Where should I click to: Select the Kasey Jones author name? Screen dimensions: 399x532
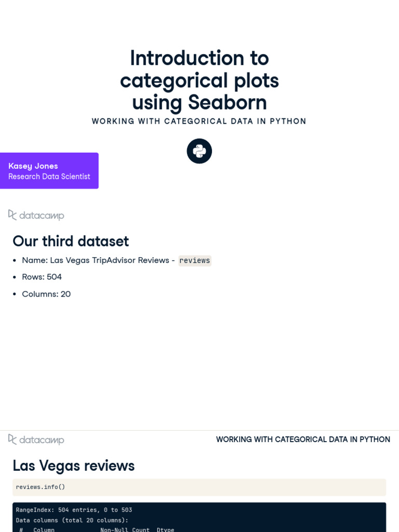click(33, 166)
